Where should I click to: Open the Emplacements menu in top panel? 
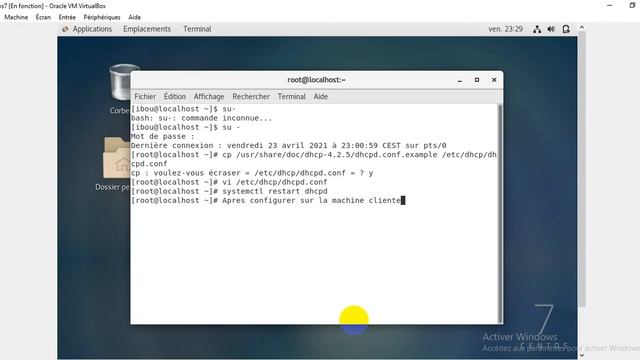(x=147, y=29)
